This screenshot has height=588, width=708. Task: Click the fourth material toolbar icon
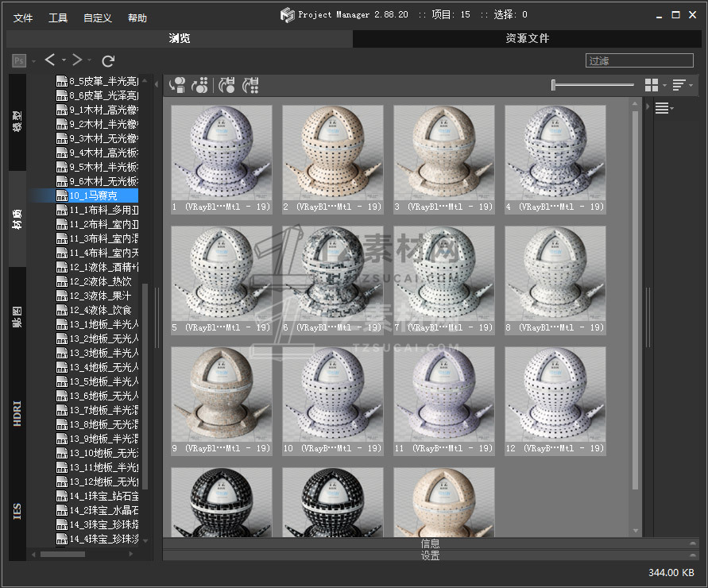(251, 85)
